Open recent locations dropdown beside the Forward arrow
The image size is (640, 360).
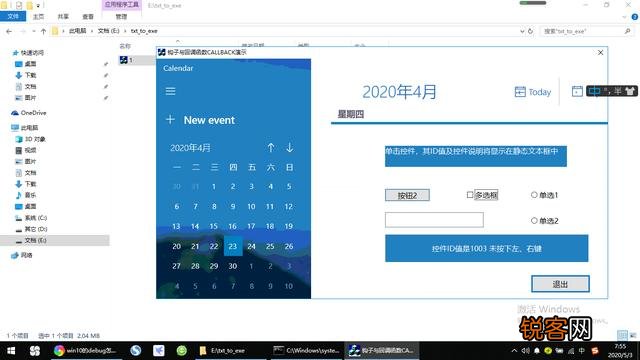pos(33,31)
